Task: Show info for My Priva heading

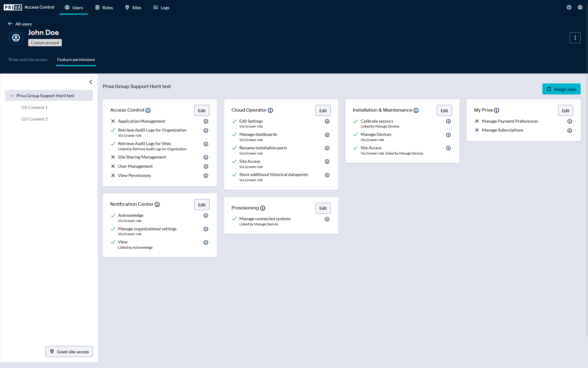Action: pyautogui.click(x=496, y=110)
